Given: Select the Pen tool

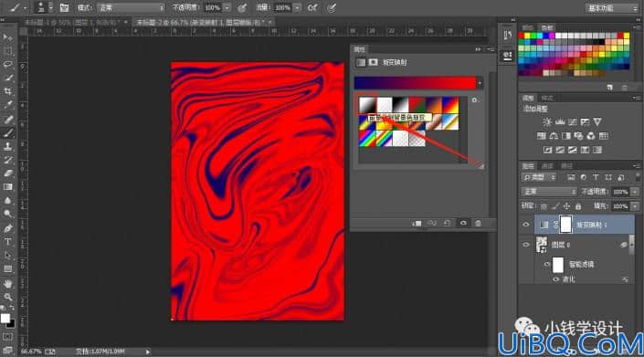Looking at the screenshot, I should click(x=7, y=228).
